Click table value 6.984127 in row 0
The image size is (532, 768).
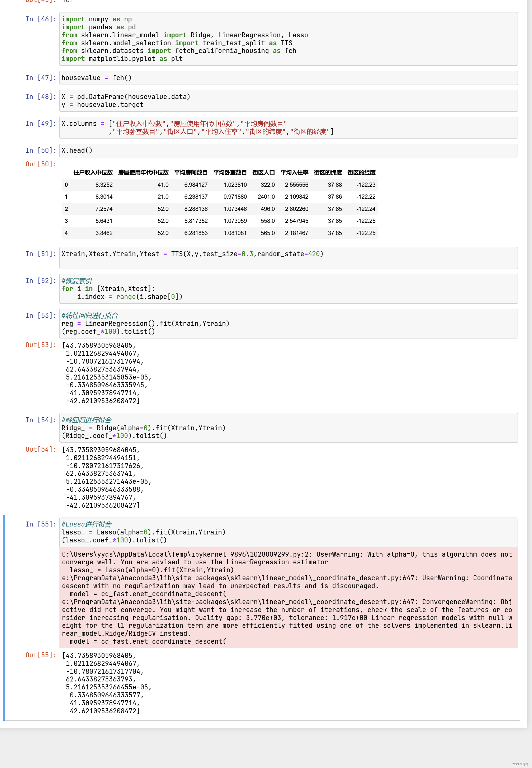coord(196,185)
